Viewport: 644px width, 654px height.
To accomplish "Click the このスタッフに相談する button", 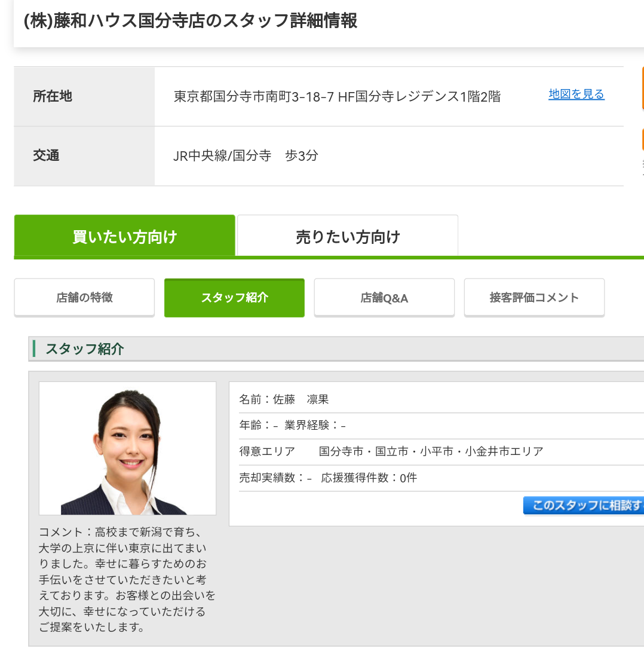I will [x=584, y=505].
